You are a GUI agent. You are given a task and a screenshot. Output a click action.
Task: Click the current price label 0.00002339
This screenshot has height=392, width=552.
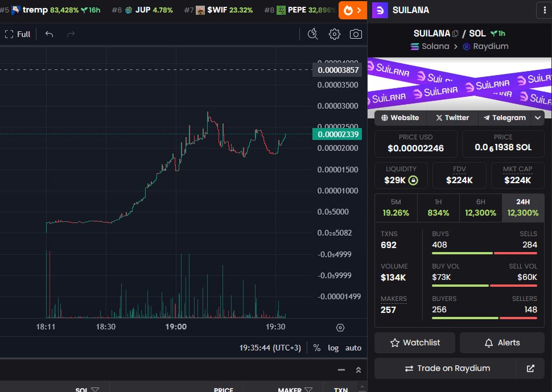click(337, 134)
